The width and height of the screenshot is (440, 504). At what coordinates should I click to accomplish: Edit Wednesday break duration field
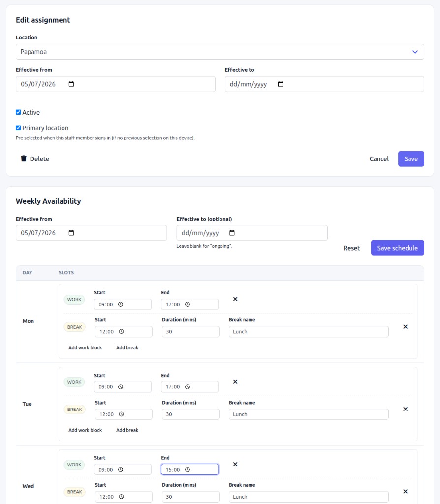[190, 496]
